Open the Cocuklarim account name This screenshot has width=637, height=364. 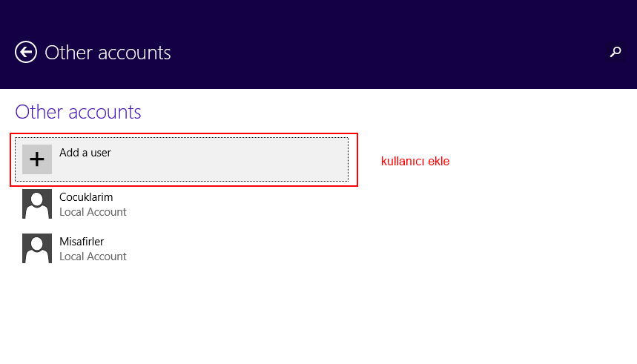(86, 197)
